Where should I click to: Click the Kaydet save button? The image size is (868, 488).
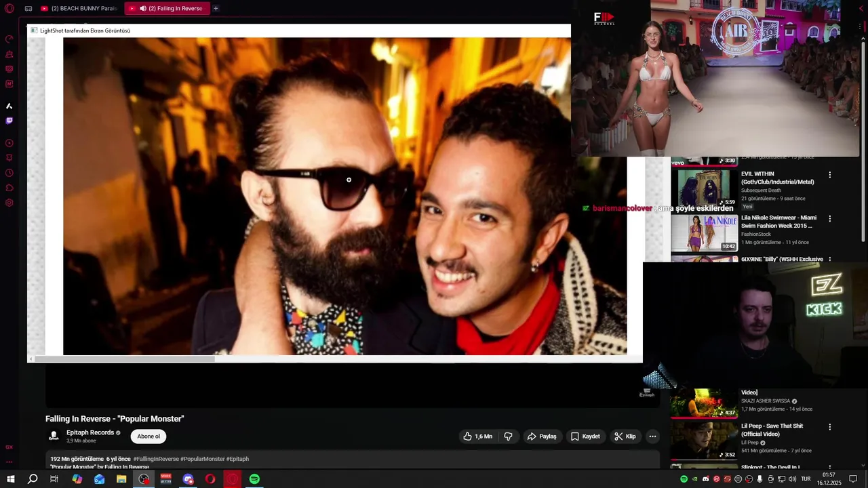[x=585, y=436]
